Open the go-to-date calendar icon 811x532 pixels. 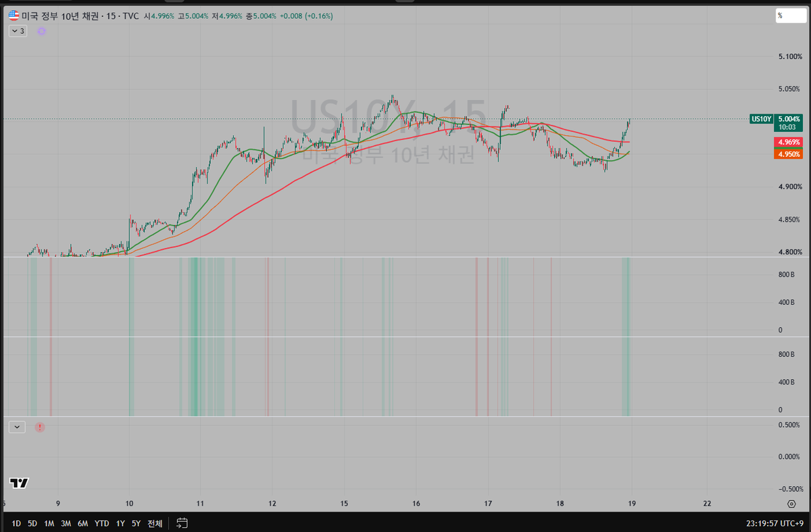[182, 523]
